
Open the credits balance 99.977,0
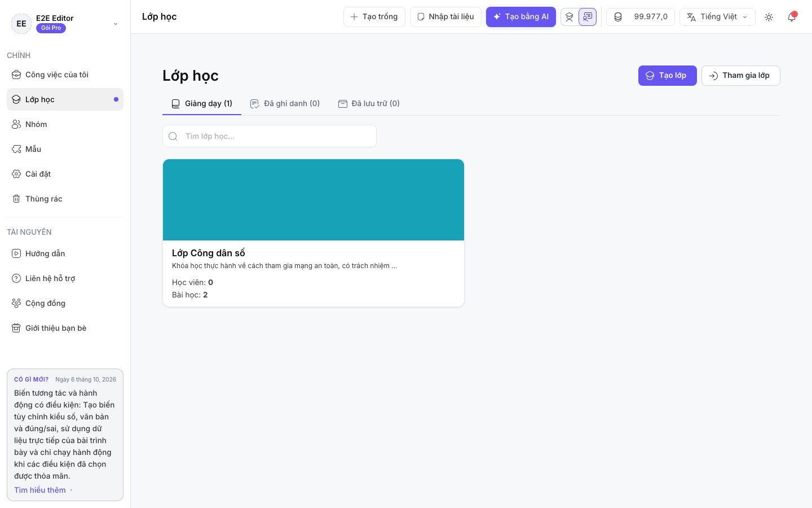pyautogui.click(x=641, y=17)
